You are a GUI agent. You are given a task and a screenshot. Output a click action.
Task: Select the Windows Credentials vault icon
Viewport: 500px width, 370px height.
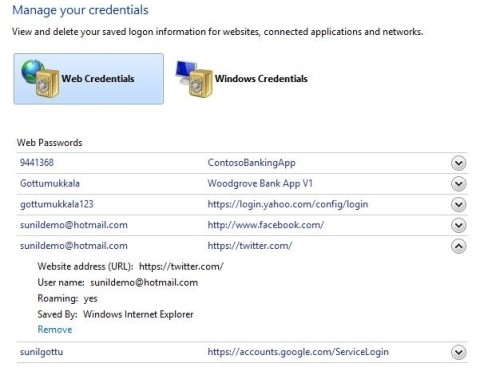pyautogui.click(x=194, y=79)
